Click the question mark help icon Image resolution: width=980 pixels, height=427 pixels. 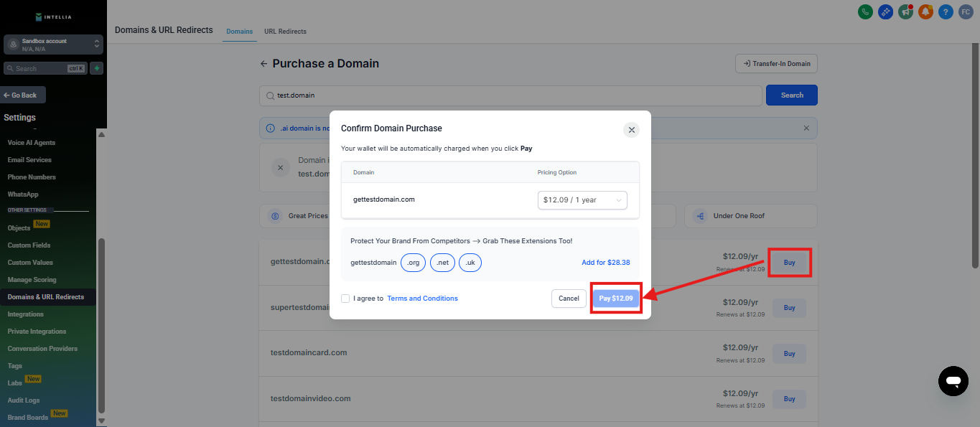946,11
